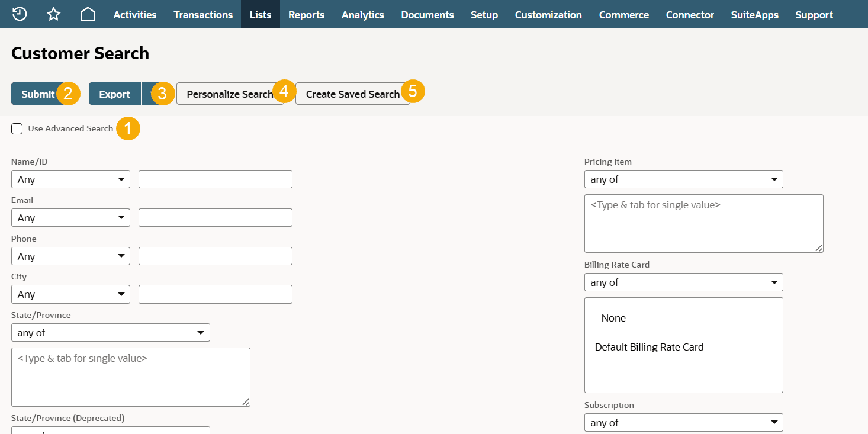This screenshot has width=868, height=434.
Task: Open the Subscription filter dropdown
Action: tap(683, 422)
